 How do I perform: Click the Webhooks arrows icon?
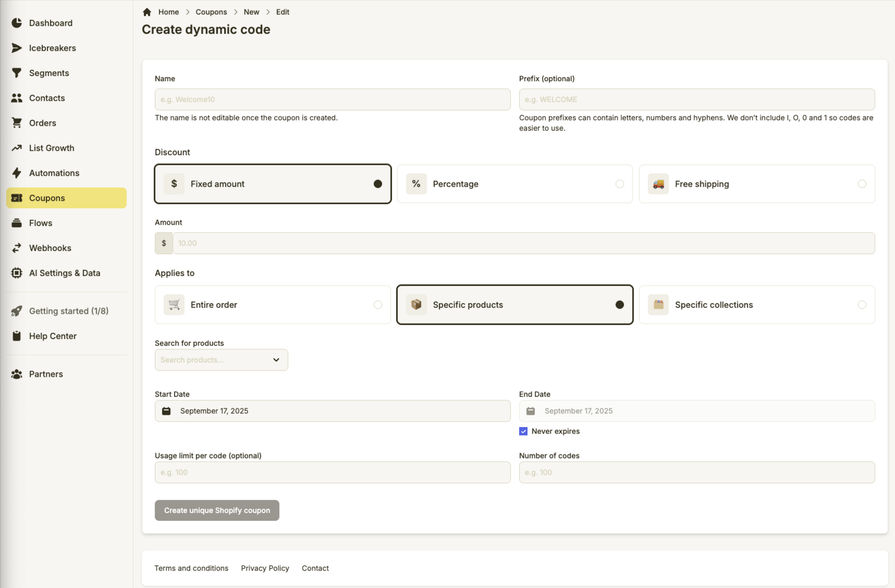pyautogui.click(x=17, y=248)
